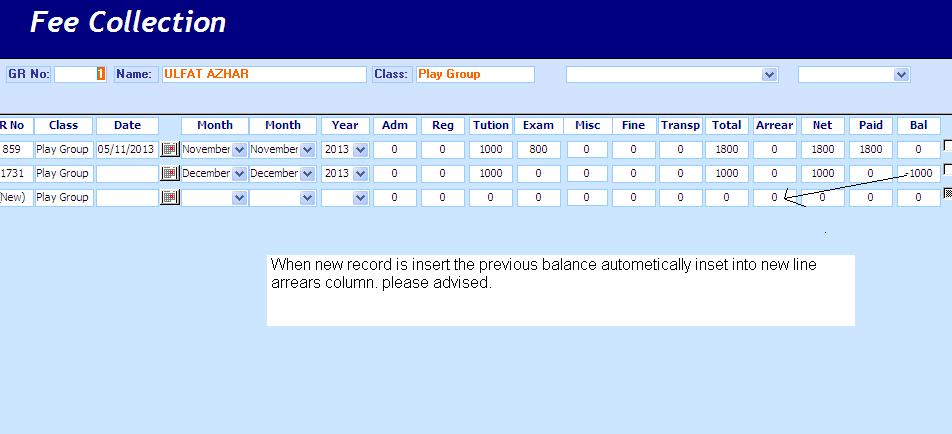
Task: Open the calendar icon in the 1731 row
Action: [170, 174]
